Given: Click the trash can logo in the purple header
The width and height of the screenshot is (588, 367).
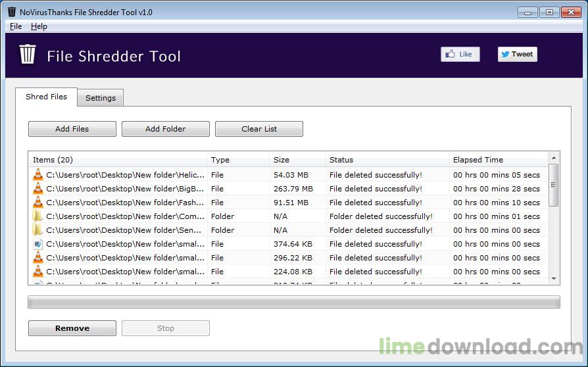Looking at the screenshot, I should click(x=28, y=55).
